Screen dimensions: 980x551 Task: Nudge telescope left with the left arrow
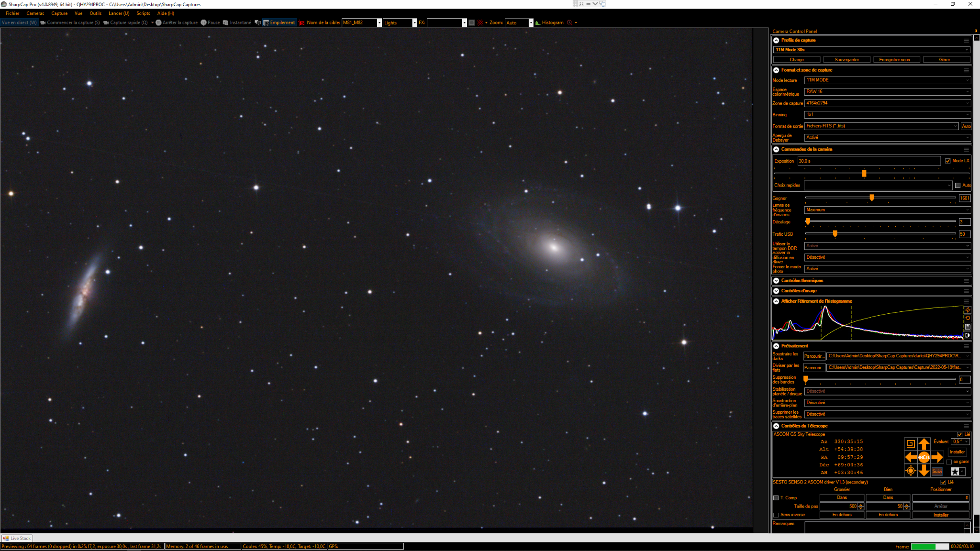911,457
